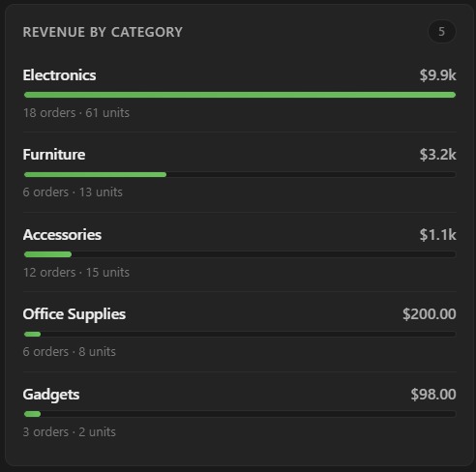Click the $9.9k Electronics revenue value

437,75
